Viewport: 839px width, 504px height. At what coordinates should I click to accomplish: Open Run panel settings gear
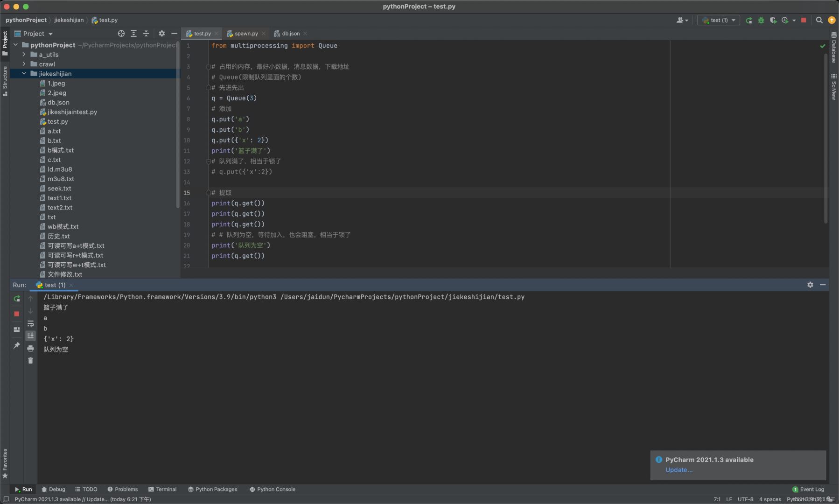point(810,285)
